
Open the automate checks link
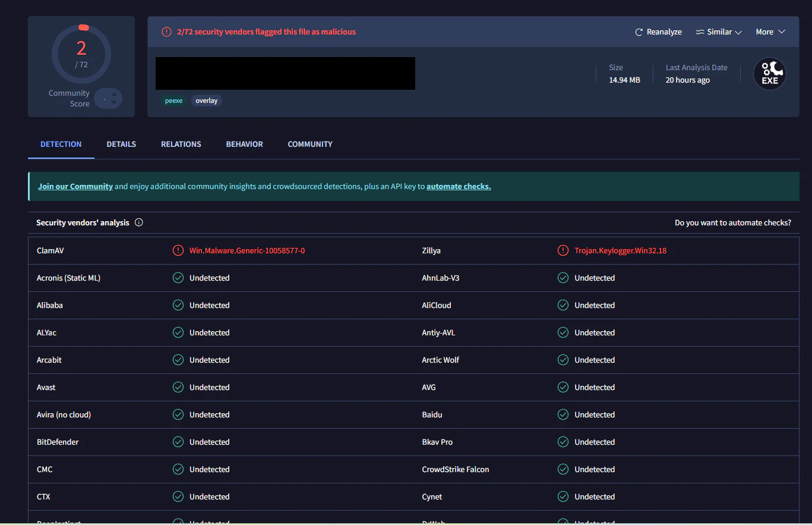click(459, 186)
